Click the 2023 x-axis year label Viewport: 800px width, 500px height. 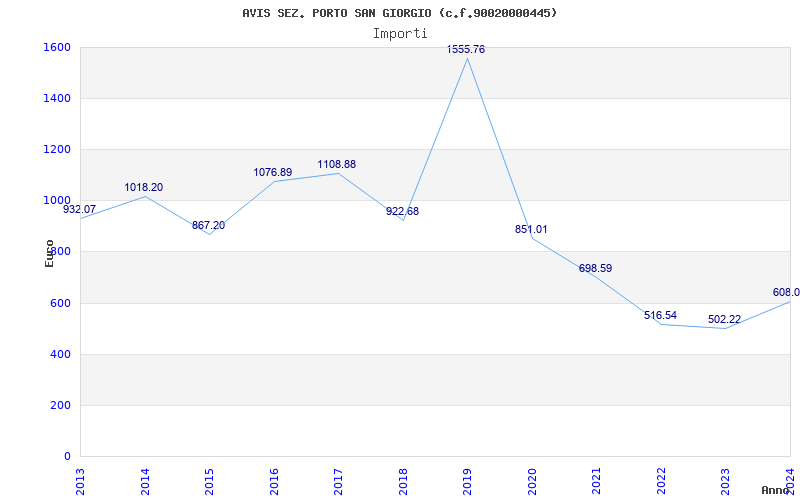[726, 482]
